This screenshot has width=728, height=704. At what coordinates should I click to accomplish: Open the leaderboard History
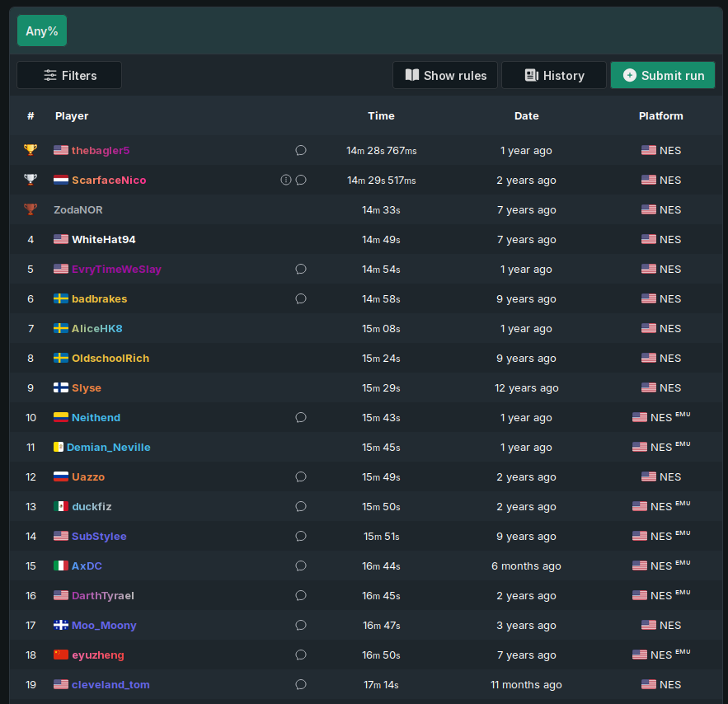[x=554, y=75]
